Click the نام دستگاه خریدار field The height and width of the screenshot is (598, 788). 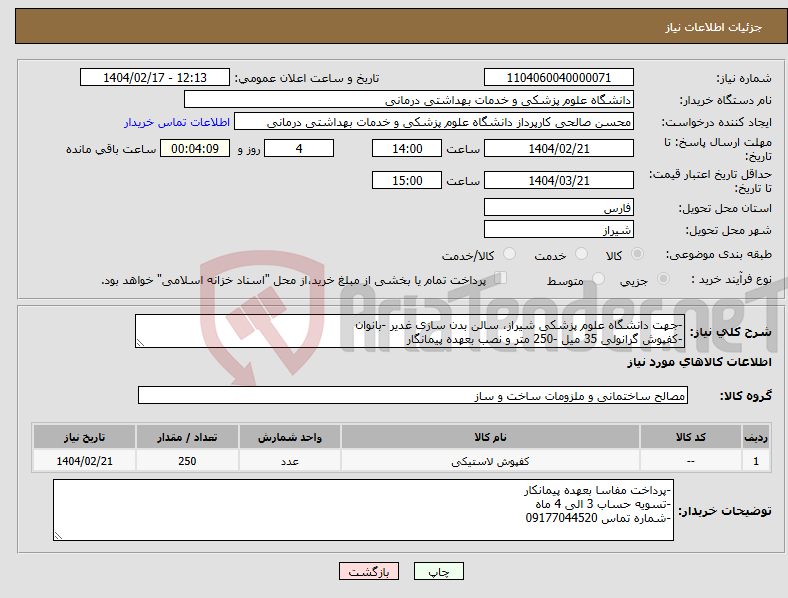[409, 99]
